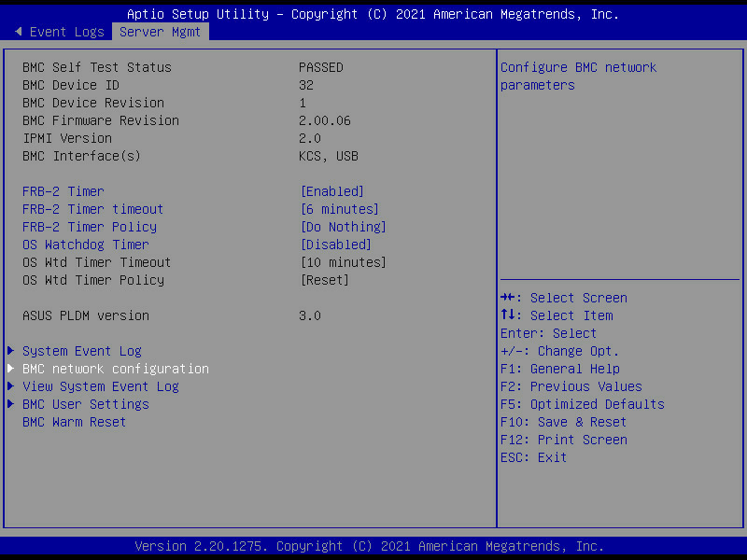747x560 pixels.
Task: Click the arrow beside View System Event Log
Action: pyautogui.click(x=11, y=386)
